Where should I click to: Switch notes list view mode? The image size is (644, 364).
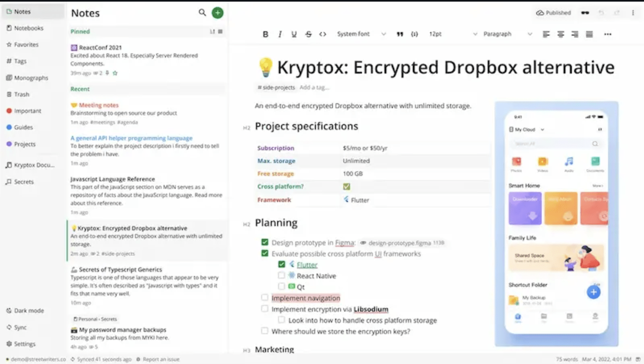click(220, 31)
